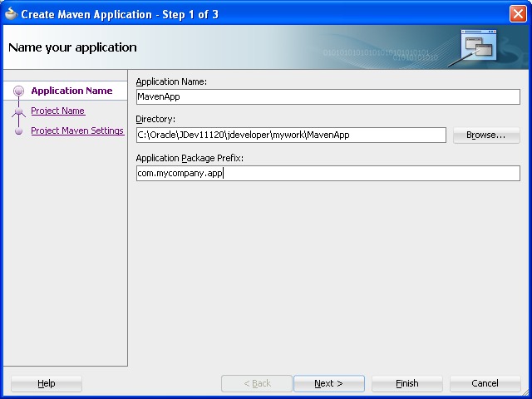
Task: Click the 'Application Name:' field label
Action: (x=171, y=81)
